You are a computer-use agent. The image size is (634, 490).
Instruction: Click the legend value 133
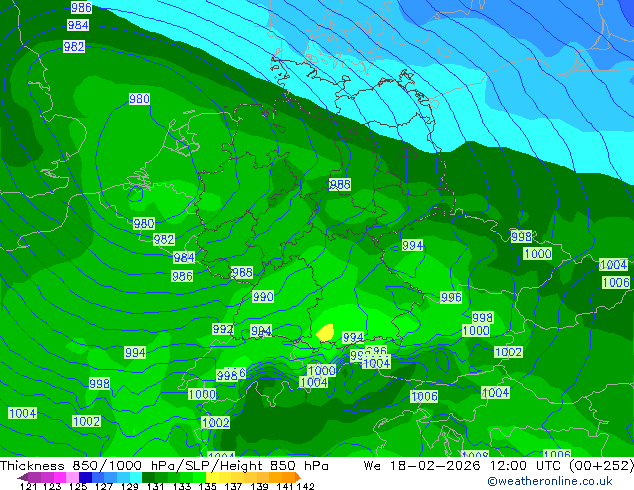pyautogui.click(x=182, y=486)
